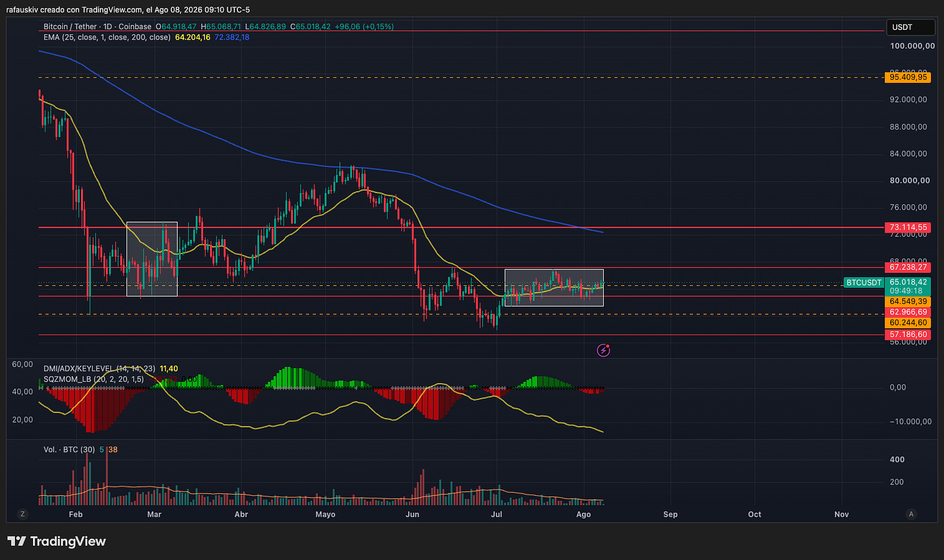Image resolution: width=944 pixels, height=560 pixels.
Task: Click the 400 volume axis value
Action: [898, 459]
